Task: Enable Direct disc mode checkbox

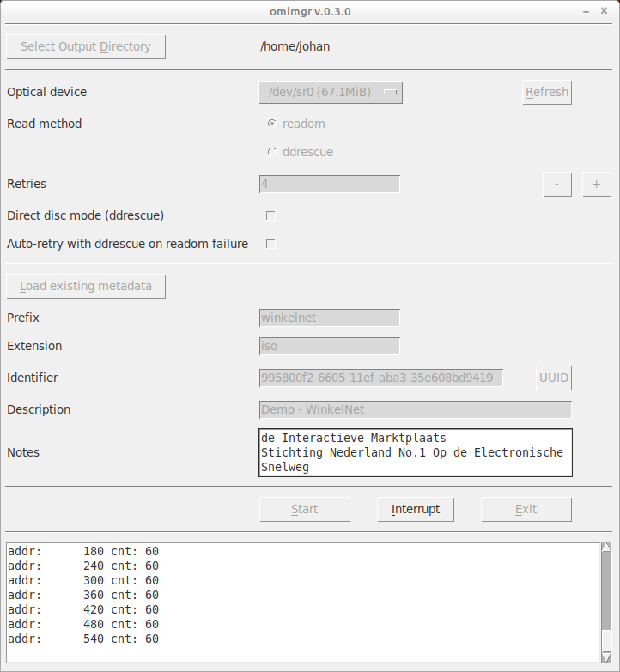Action: pos(270,215)
